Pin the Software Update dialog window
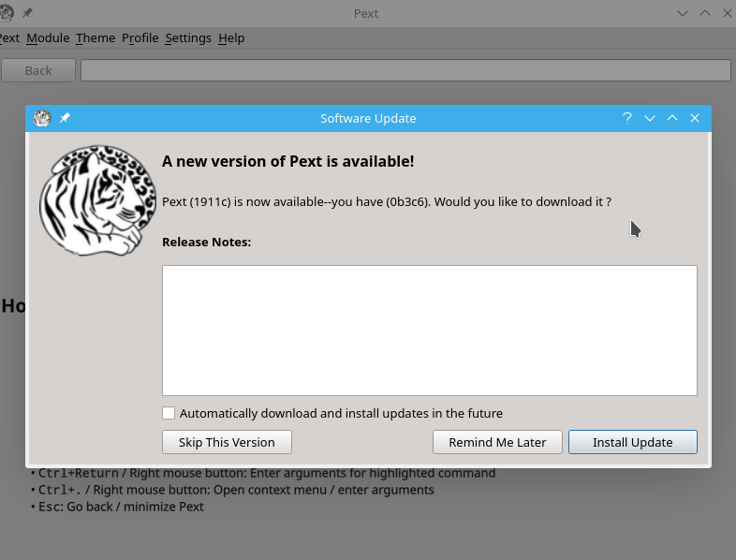This screenshot has height=560, width=736. [x=65, y=118]
